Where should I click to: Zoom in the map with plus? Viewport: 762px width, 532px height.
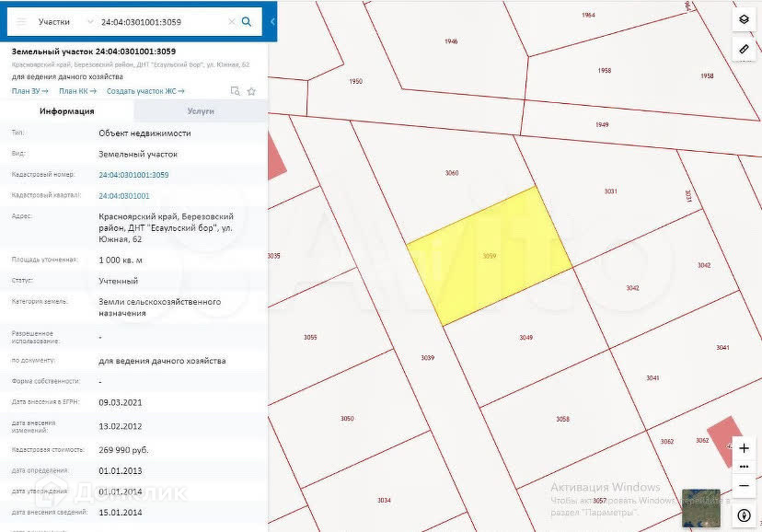[x=744, y=448]
